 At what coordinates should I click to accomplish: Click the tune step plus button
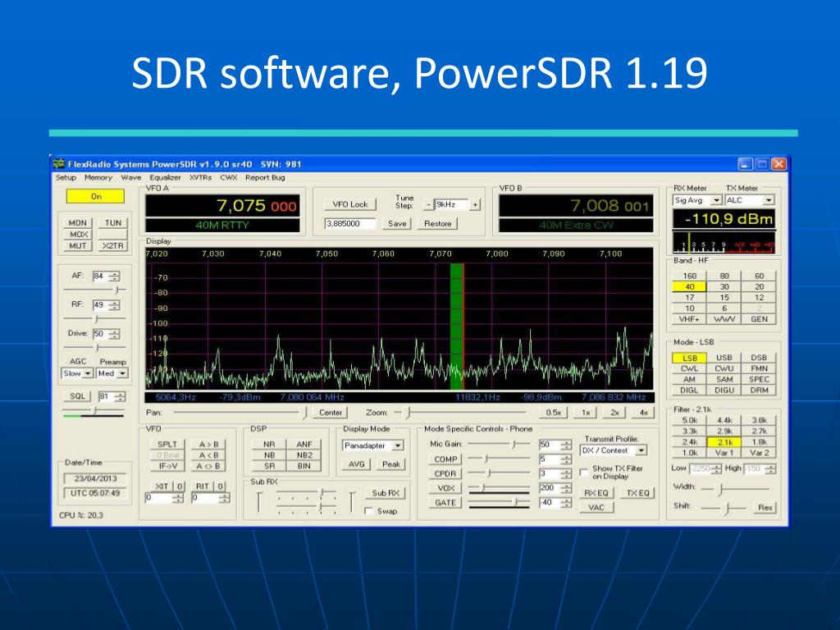coord(475,204)
